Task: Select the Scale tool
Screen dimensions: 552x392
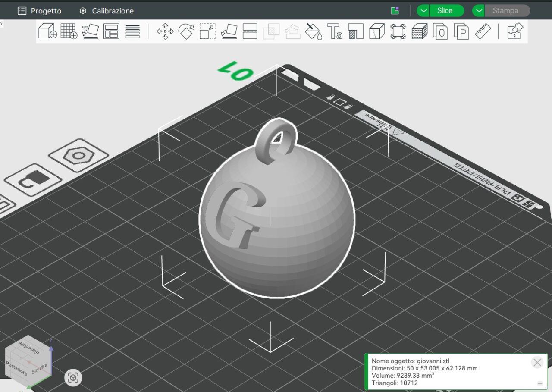Action: [x=207, y=31]
